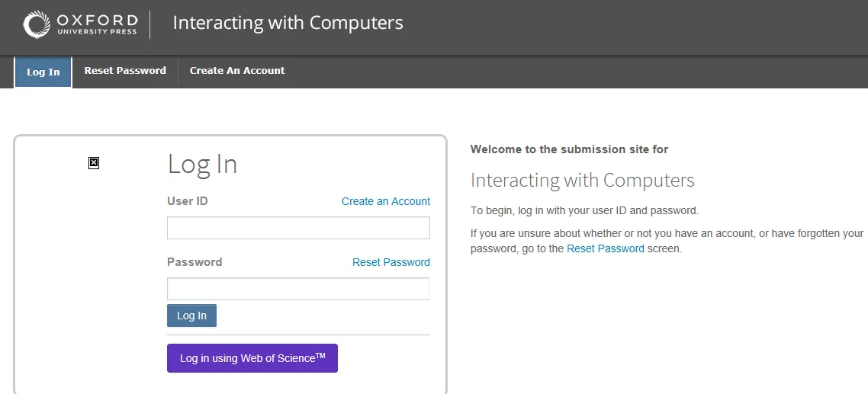868x394 pixels.
Task: Open the Reset Password tab
Action: [x=125, y=71]
